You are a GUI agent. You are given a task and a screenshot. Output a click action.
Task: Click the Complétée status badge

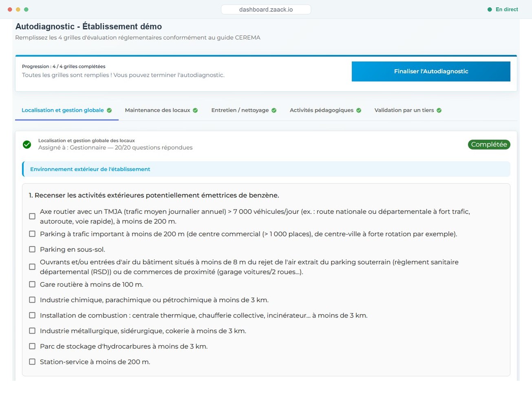point(489,145)
